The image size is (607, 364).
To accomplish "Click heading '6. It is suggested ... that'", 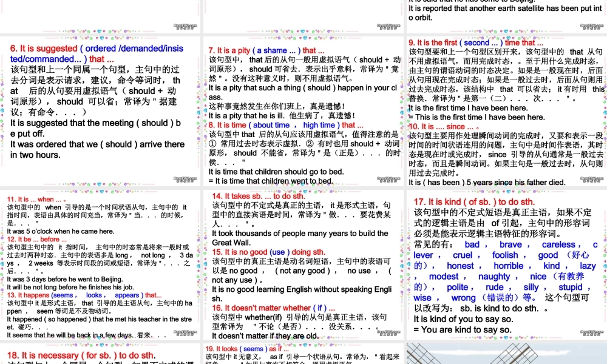I will (x=97, y=54).
